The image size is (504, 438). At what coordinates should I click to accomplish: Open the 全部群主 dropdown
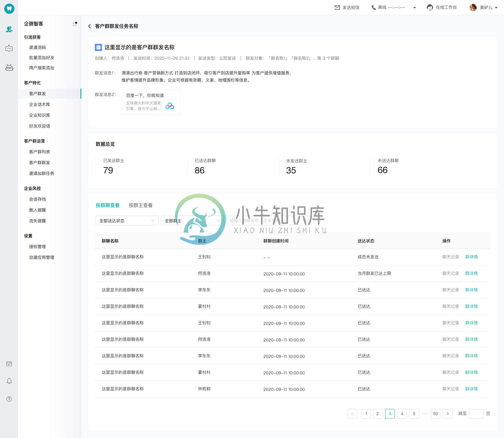192,220
